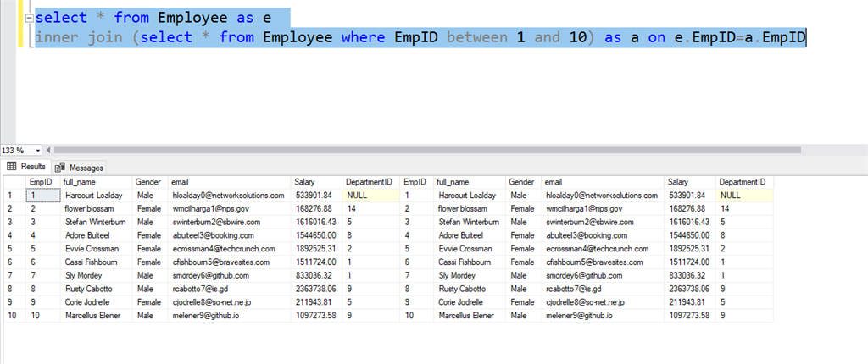
Task: Select the Results tab
Action: coord(26,167)
